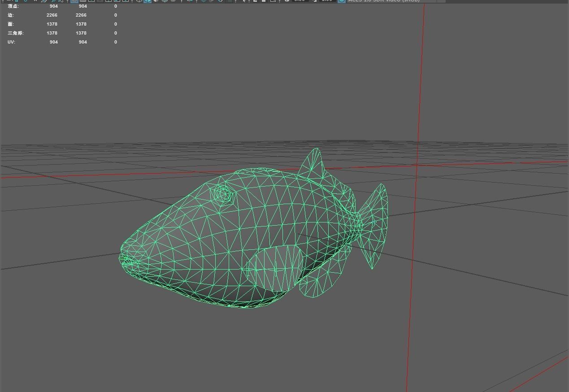Click the 顶点 label in the poly count HUD
Viewport: 569px width, 392px height.
click(x=13, y=6)
